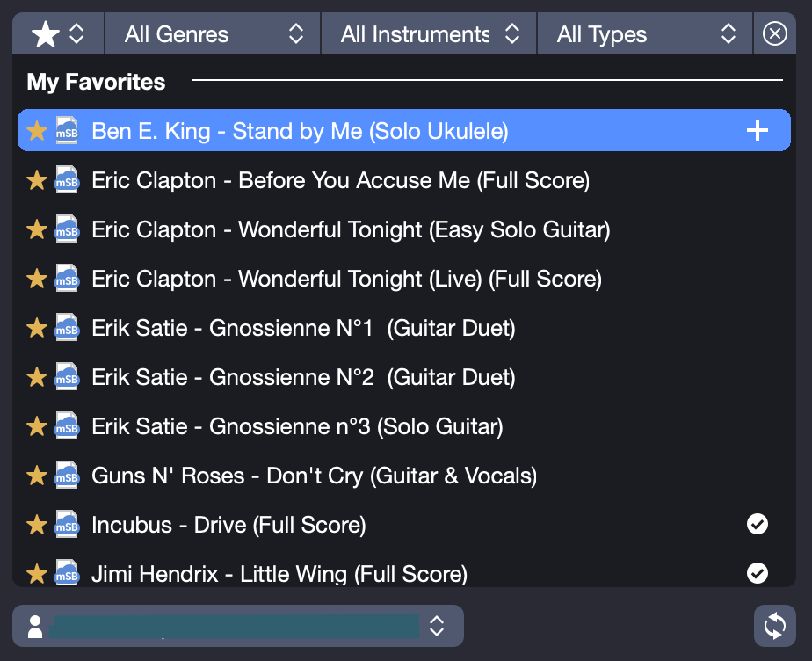Viewport: 812px width, 661px height.
Task: Open the All Instruments dropdown
Action: (x=429, y=34)
